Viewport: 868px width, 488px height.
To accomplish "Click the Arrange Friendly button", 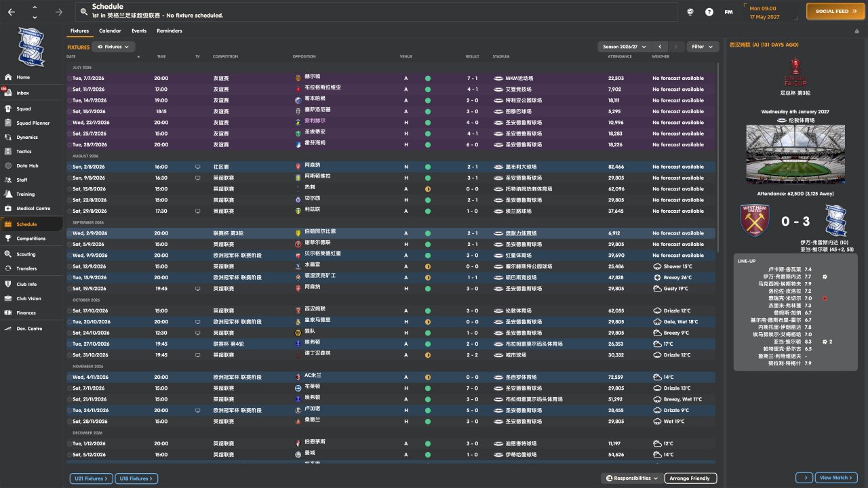I will pyautogui.click(x=690, y=479).
